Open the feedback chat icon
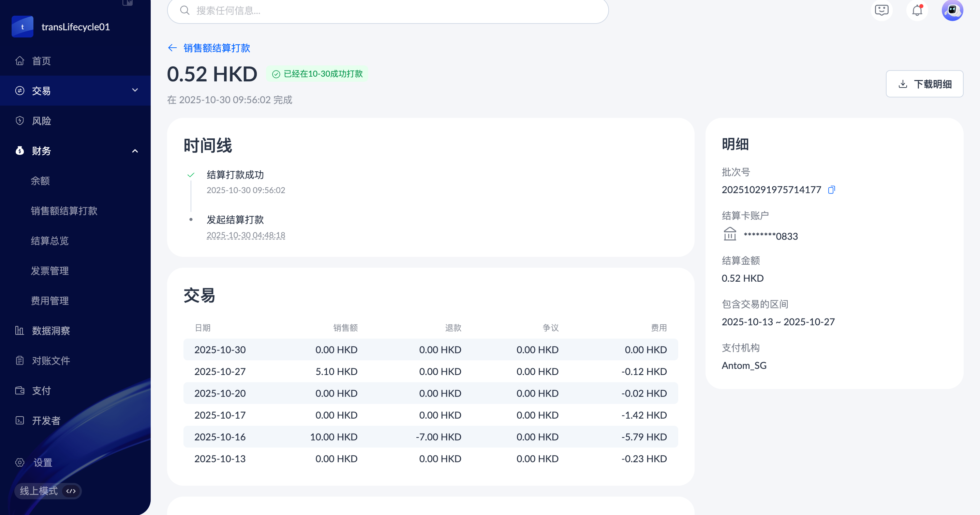 pyautogui.click(x=881, y=10)
